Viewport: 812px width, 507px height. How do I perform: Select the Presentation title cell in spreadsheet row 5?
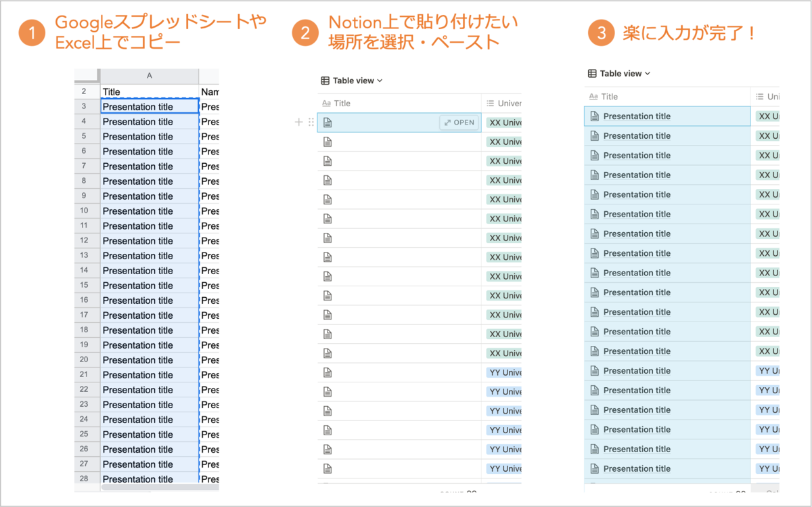click(x=150, y=136)
